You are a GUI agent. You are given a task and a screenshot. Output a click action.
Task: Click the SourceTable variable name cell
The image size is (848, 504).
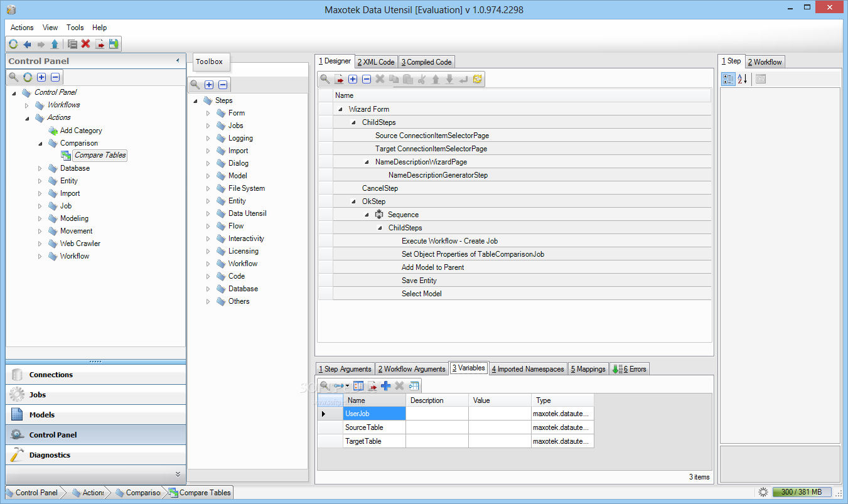coord(374,427)
